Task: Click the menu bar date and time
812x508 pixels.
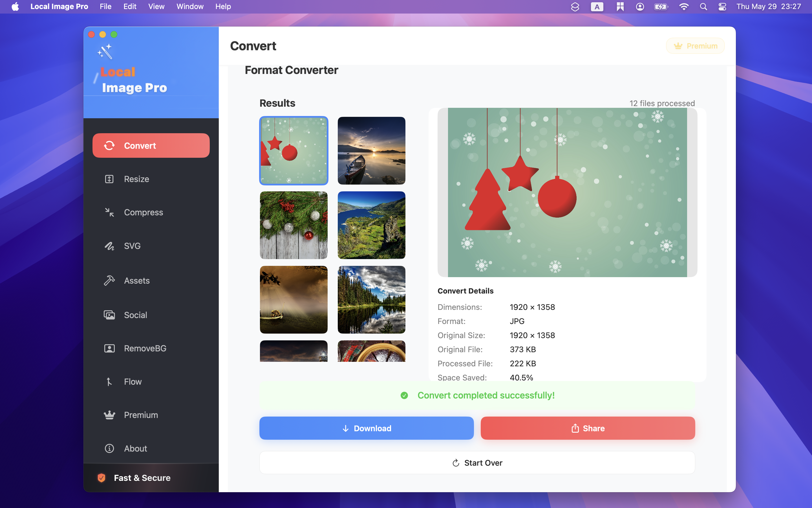Action: [x=768, y=6]
